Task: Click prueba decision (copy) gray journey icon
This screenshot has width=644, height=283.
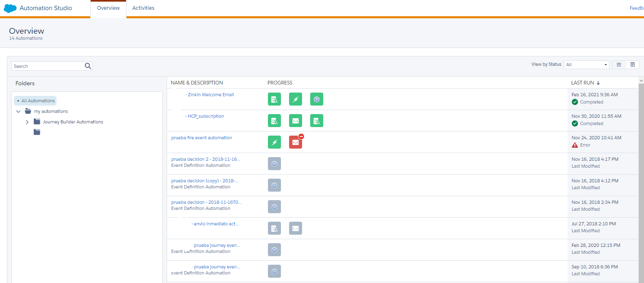Action: point(274,185)
